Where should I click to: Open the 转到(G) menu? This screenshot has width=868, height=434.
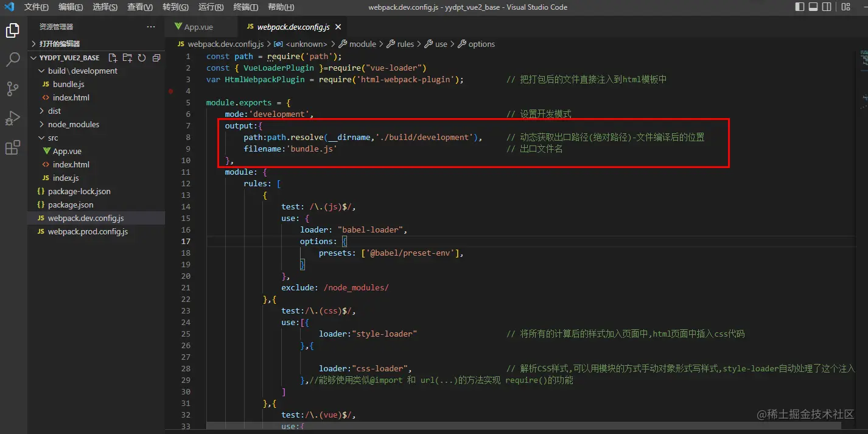176,7
